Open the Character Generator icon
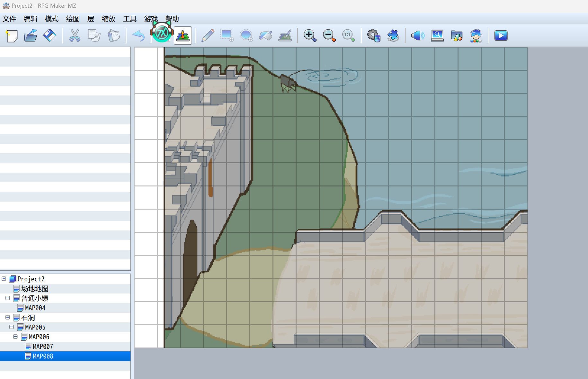 476,36
